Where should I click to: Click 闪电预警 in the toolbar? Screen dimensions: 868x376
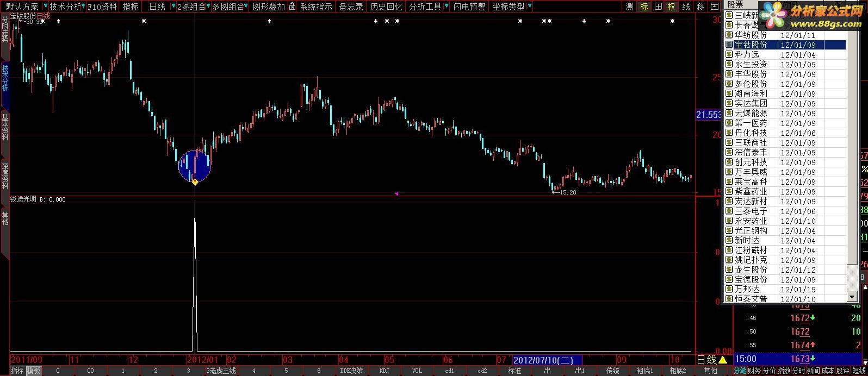tap(470, 7)
